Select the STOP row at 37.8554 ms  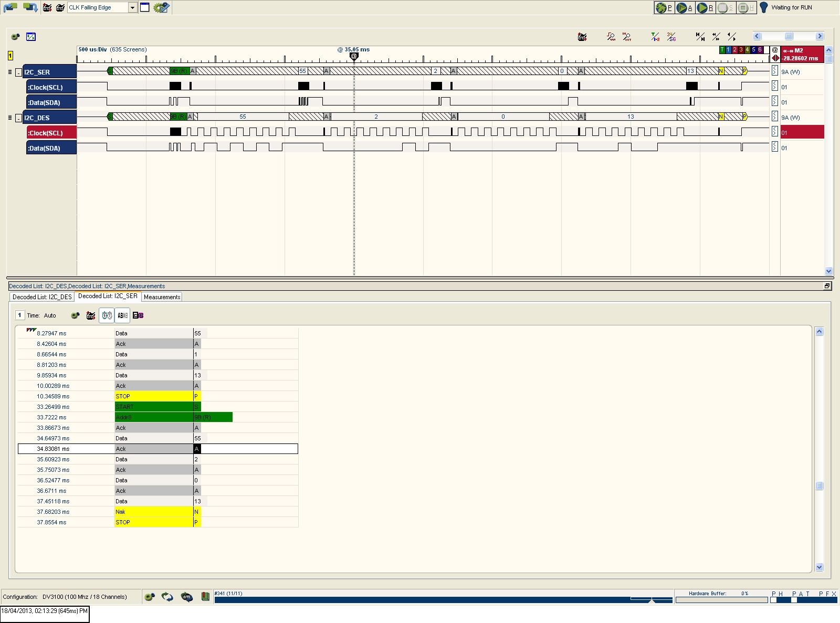pos(158,522)
